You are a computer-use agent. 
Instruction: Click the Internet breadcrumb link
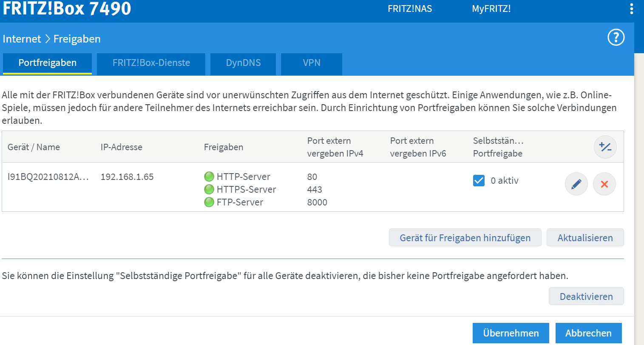22,39
